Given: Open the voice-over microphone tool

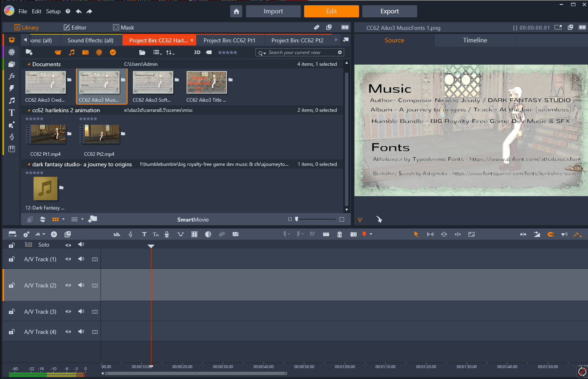Looking at the screenshot, I should [167, 234].
